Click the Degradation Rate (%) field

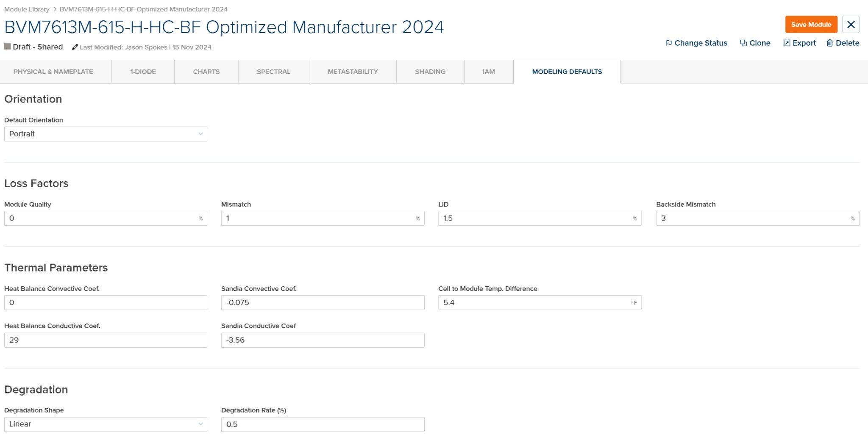pyautogui.click(x=323, y=424)
